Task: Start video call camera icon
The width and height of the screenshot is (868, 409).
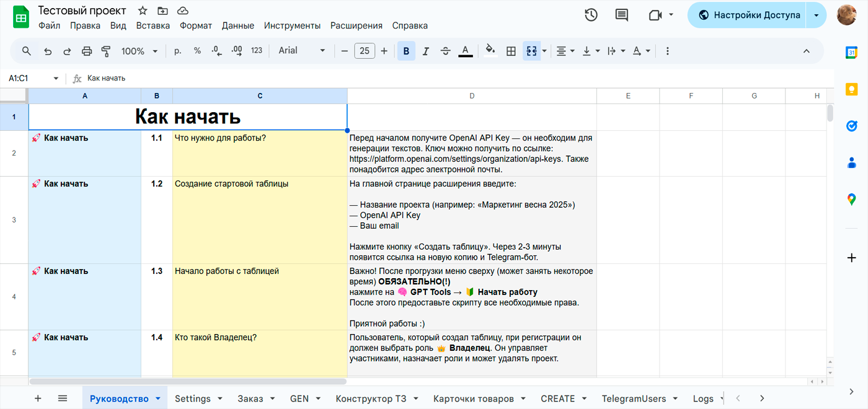Action: pyautogui.click(x=655, y=15)
